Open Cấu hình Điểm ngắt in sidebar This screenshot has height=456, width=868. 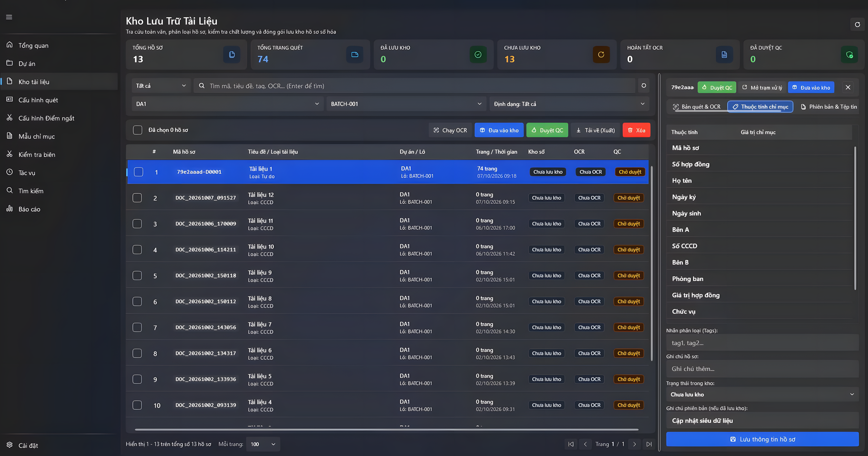pos(59,118)
